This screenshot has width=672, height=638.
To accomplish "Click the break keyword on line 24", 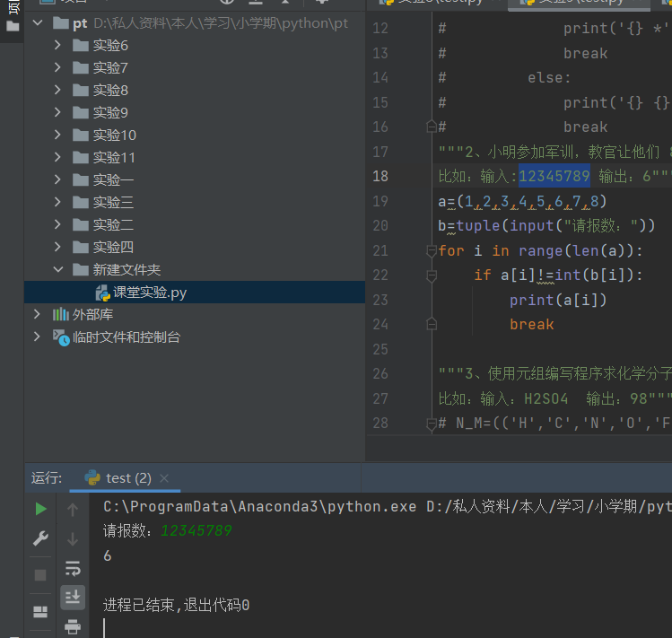I will [531, 325].
